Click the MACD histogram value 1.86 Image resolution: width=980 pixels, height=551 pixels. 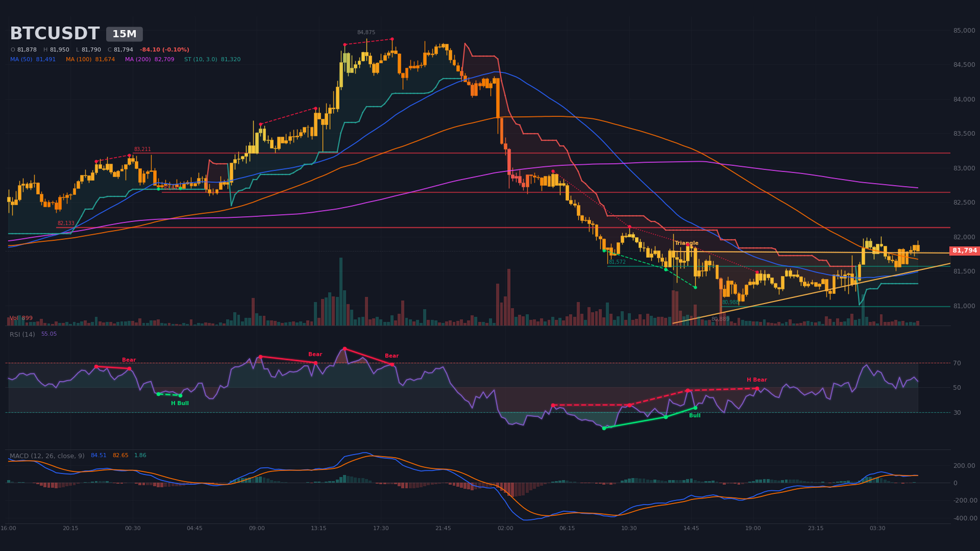pos(140,455)
